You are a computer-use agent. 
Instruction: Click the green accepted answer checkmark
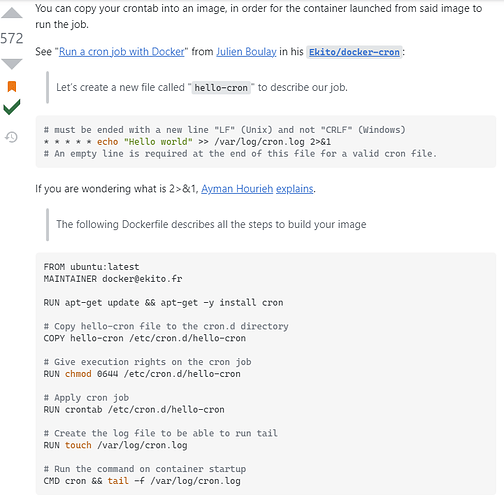coord(12,107)
